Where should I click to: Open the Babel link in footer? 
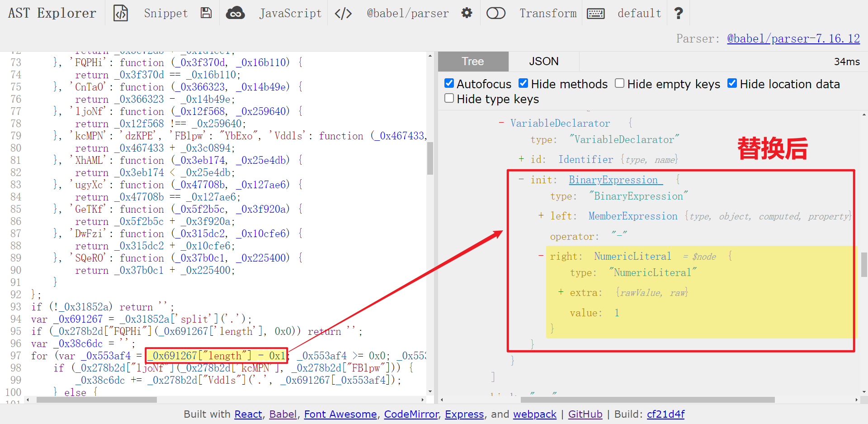coord(283,414)
